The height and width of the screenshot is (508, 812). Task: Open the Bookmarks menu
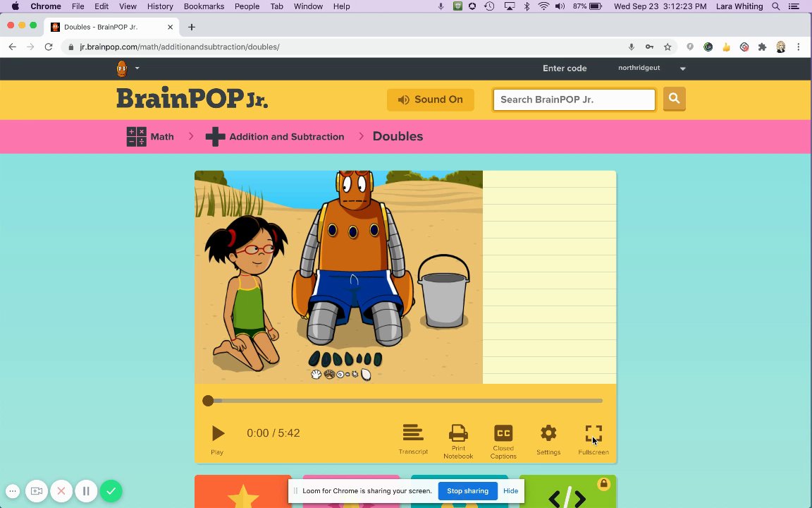pos(204,6)
